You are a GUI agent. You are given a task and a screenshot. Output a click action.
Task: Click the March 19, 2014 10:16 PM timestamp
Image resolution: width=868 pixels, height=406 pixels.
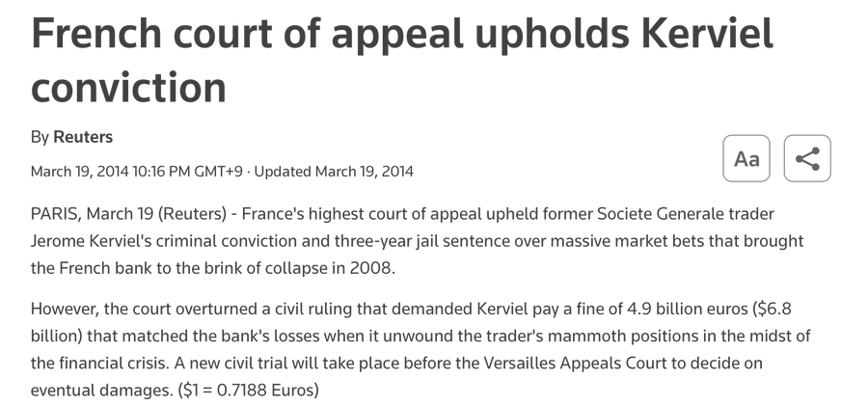(x=137, y=171)
